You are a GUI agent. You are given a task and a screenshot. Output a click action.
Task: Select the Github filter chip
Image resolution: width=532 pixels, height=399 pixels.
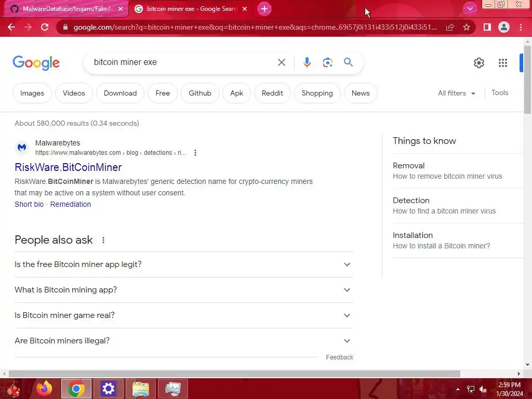coord(200,93)
